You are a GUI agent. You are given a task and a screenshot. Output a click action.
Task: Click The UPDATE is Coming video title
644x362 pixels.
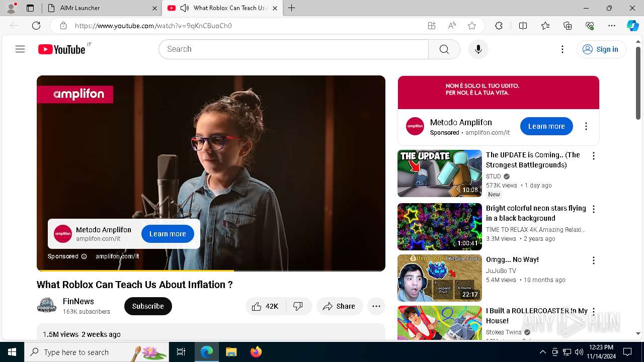coord(533,160)
